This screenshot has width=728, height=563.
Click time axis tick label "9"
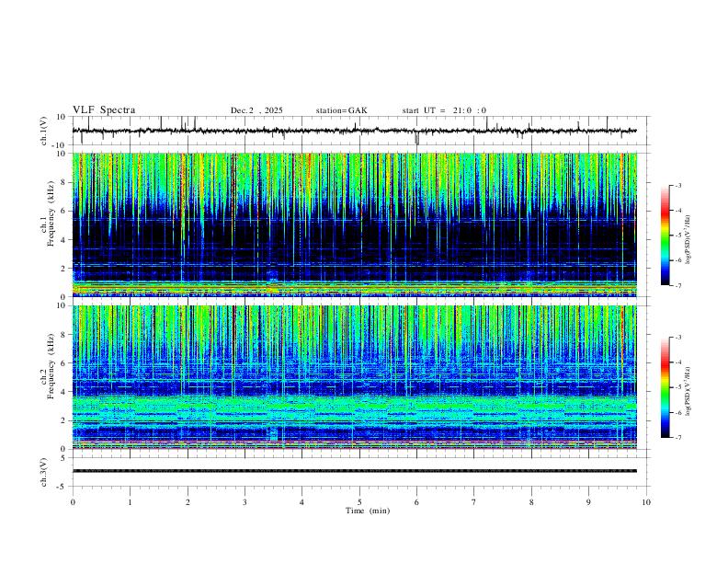pos(588,502)
